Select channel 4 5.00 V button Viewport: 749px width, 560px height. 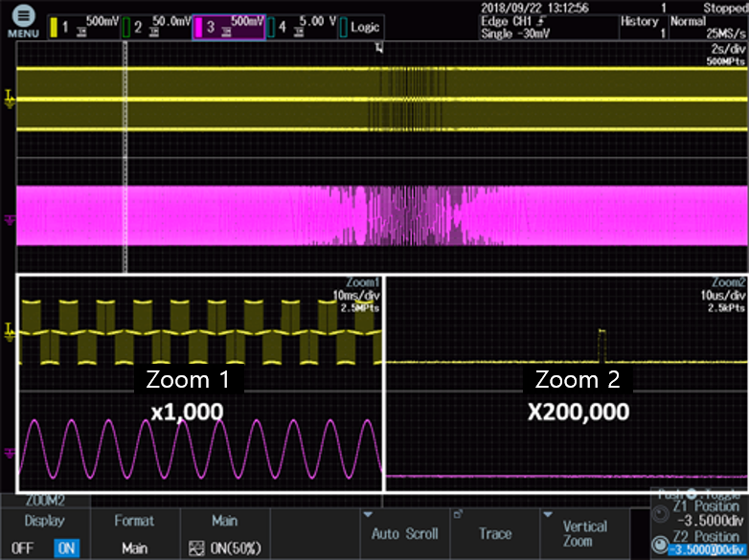[x=302, y=27]
